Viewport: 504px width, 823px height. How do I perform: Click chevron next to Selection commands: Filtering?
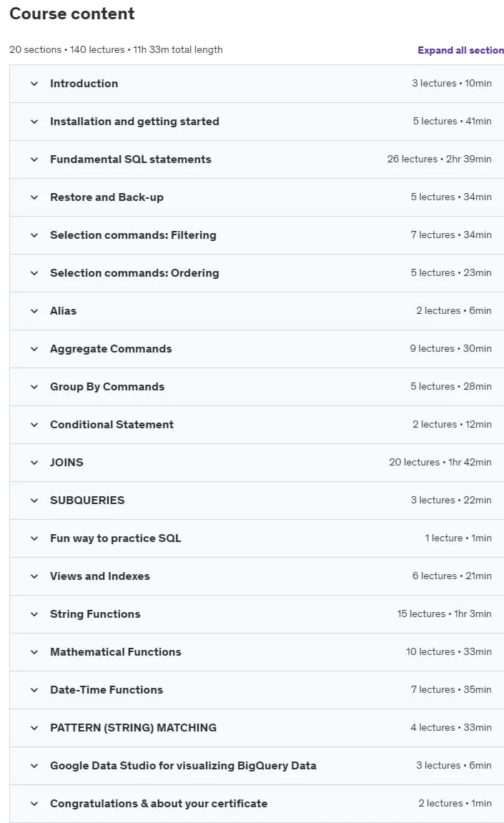click(x=34, y=235)
